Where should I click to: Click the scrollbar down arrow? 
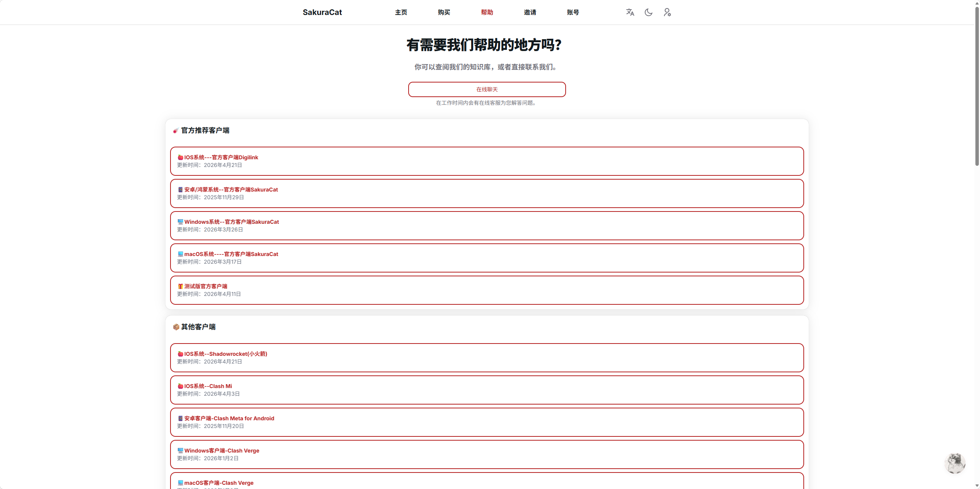(x=977, y=486)
